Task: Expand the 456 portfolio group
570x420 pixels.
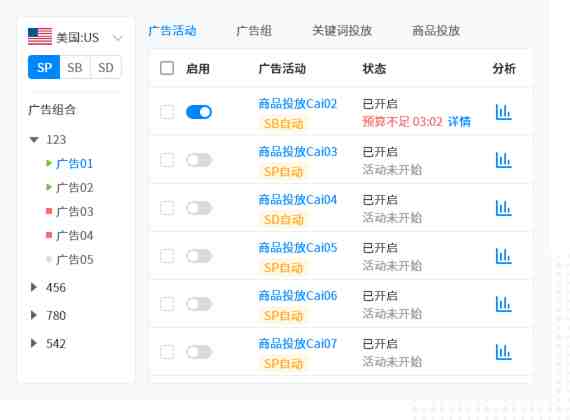Action: tap(34, 287)
